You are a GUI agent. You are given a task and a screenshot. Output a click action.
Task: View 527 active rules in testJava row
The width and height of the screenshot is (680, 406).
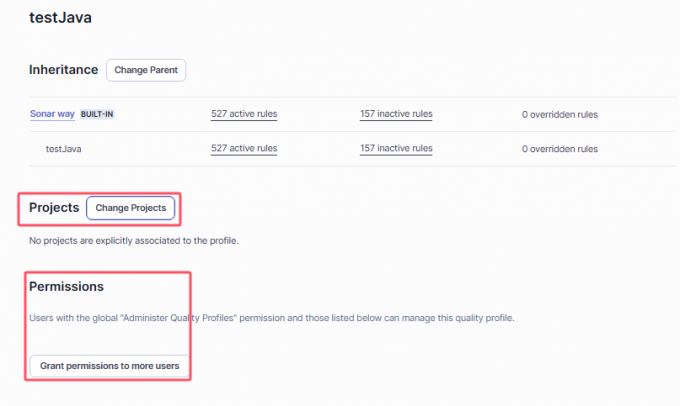click(244, 149)
